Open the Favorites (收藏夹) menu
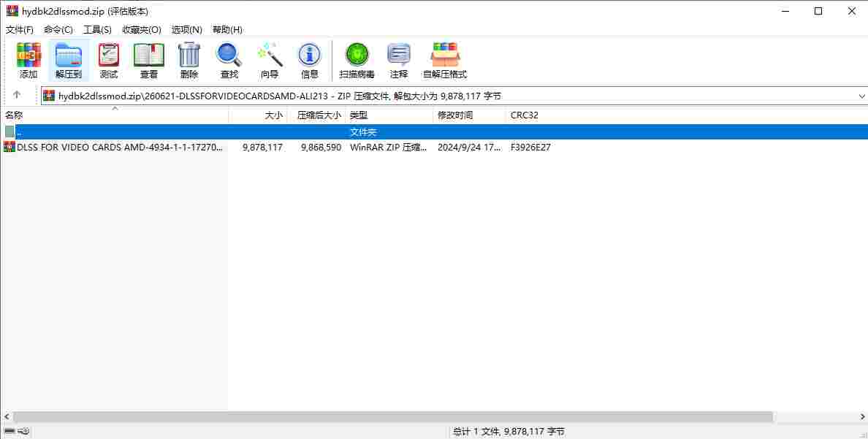The height and width of the screenshot is (439, 868). (x=142, y=29)
